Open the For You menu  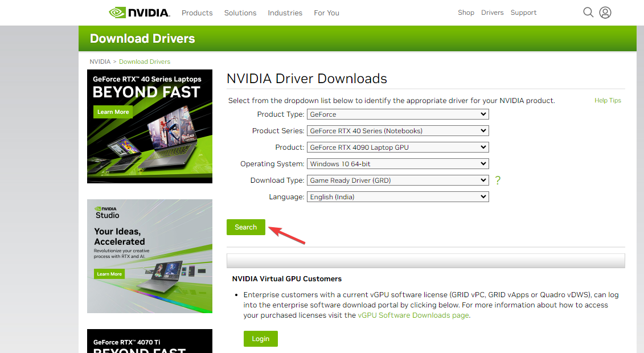(326, 13)
